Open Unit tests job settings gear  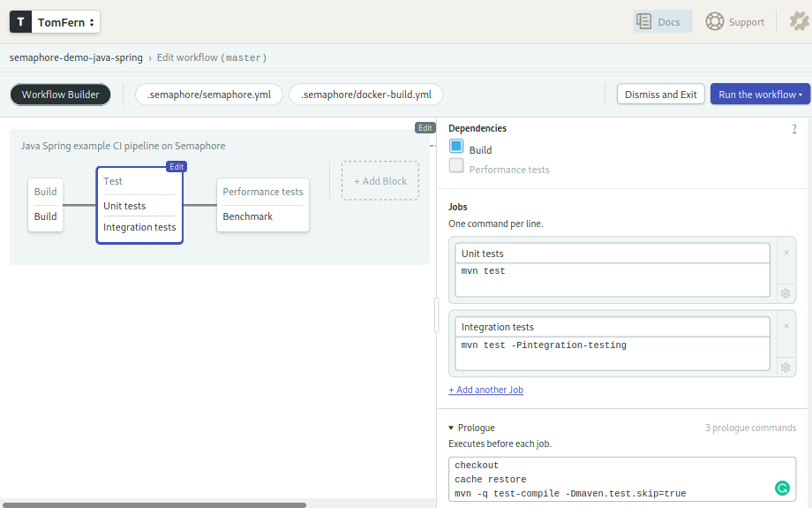pos(786,293)
